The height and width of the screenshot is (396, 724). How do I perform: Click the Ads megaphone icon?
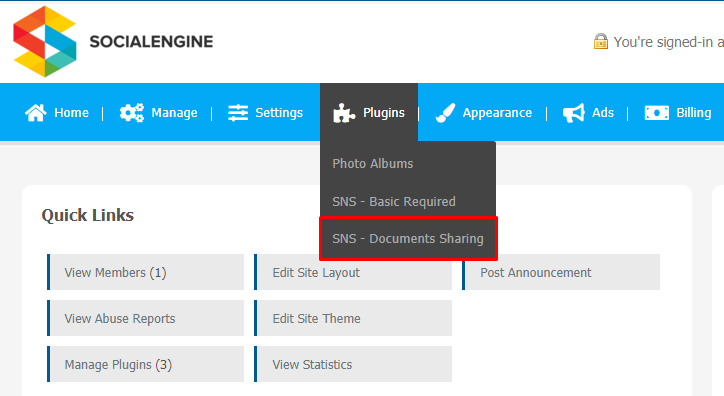click(x=573, y=113)
